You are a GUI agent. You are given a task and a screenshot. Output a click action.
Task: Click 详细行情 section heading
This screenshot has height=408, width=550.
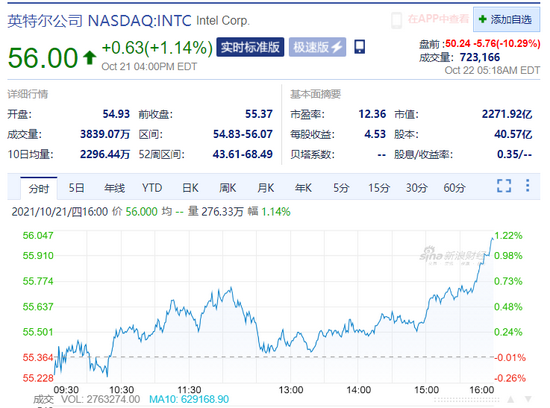pyautogui.click(x=28, y=94)
